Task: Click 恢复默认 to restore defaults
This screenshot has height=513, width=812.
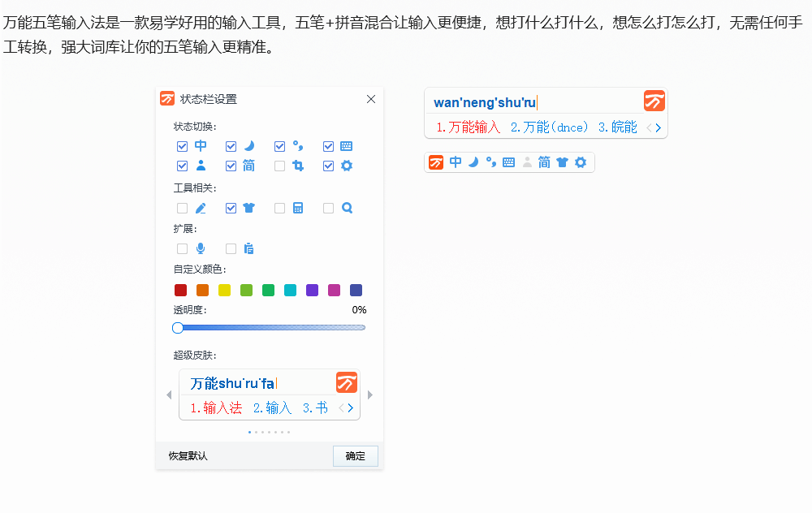Action: coord(188,456)
